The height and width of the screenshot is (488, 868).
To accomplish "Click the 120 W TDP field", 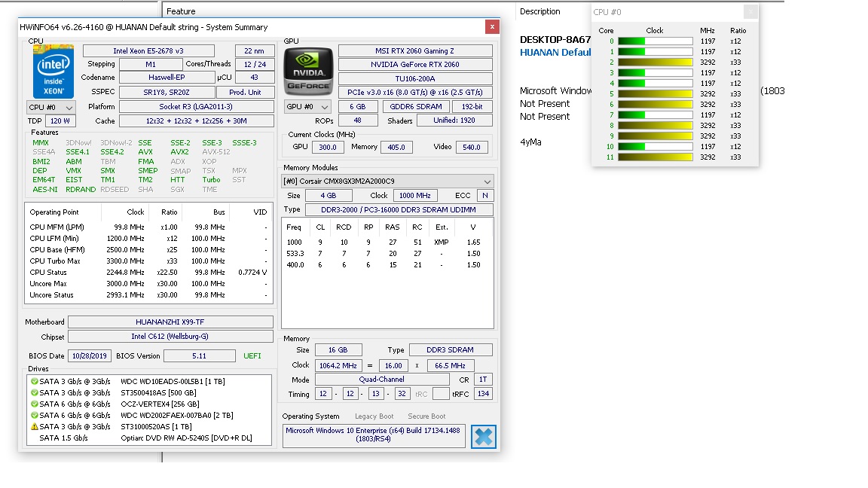I will pos(60,121).
